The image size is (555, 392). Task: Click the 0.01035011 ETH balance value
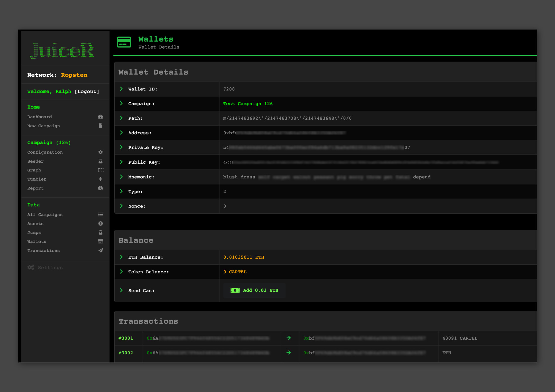[244, 257]
